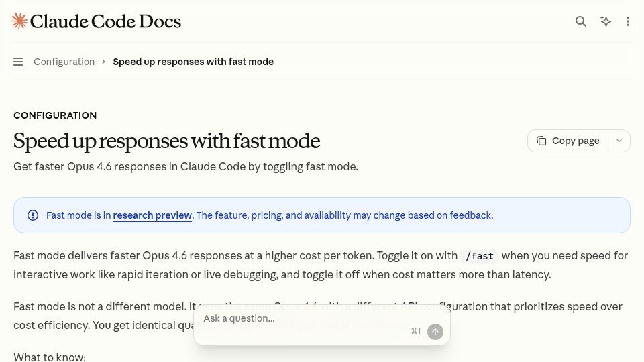This screenshot has width=644, height=362.
Task: Click the 'What to know:' text
Action: [x=50, y=357]
